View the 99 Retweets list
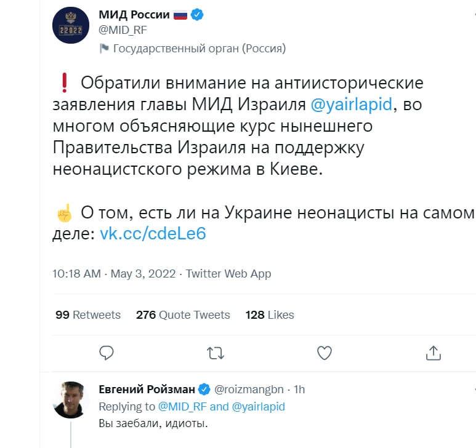Image resolution: width=476 pixels, height=448 pixels. (88, 314)
